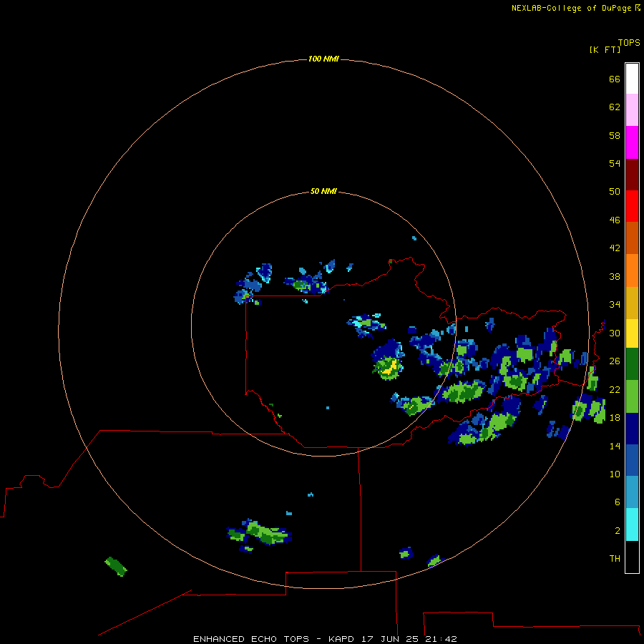Click the yellow swatch at 34
Image resolution: width=644 pixels, height=644 pixels.
click(632, 333)
